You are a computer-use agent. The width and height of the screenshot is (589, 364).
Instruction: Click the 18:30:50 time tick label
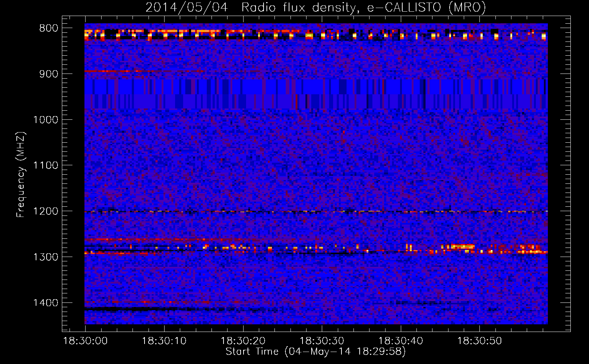click(x=479, y=341)
